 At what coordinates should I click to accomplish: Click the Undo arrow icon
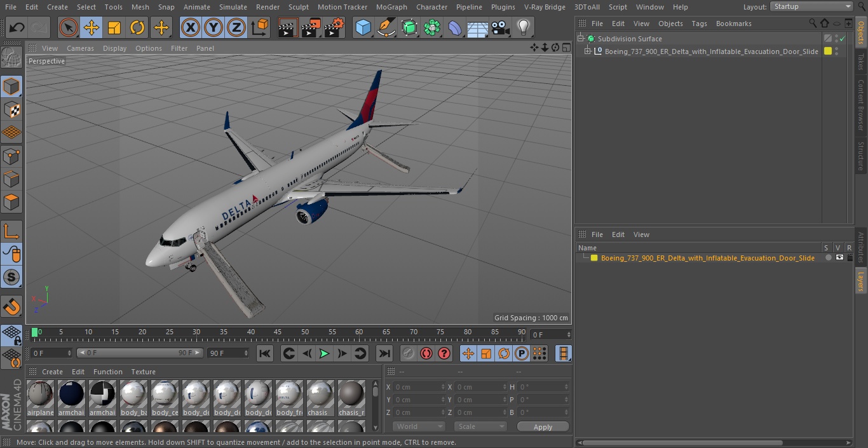point(17,27)
